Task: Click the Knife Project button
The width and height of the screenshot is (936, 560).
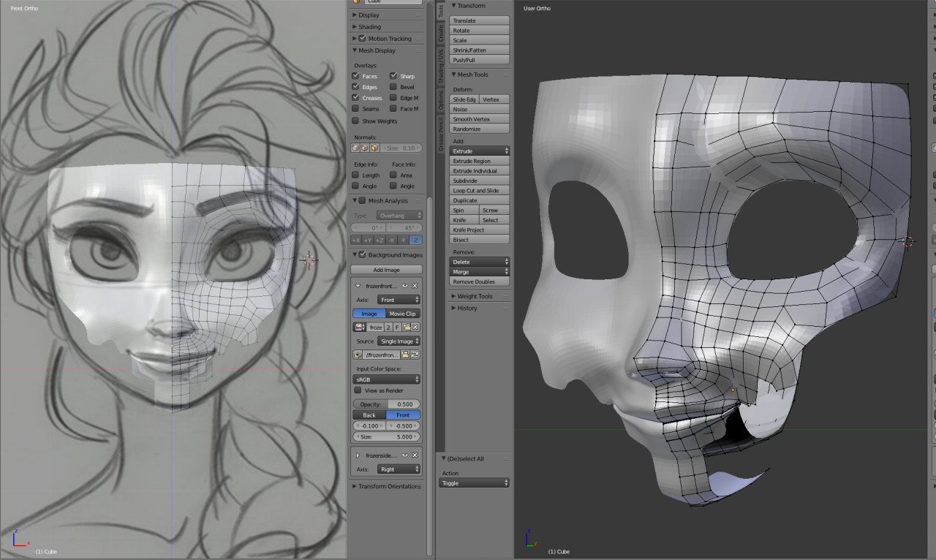Action: click(x=480, y=230)
